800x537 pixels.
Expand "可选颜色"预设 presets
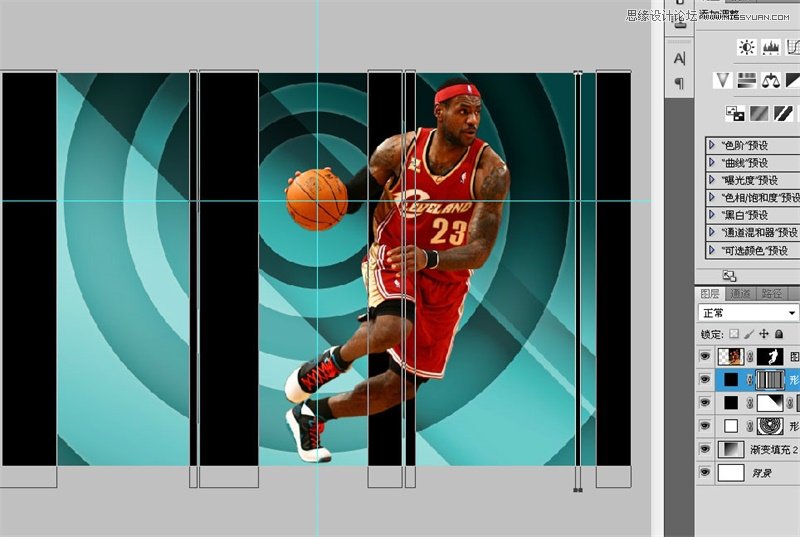(x=712, y=250)
